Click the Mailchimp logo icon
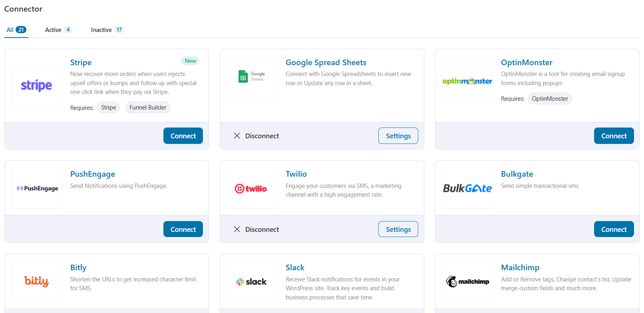This screenshot has width=644, height=313. 467,281
